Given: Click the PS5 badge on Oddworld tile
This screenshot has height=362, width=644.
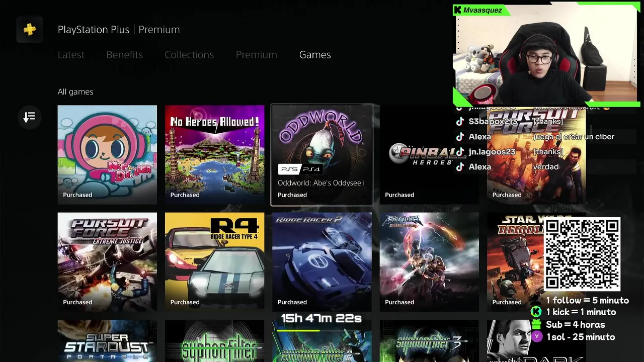Looking at the screenshot, I should (x=289, y=169).
